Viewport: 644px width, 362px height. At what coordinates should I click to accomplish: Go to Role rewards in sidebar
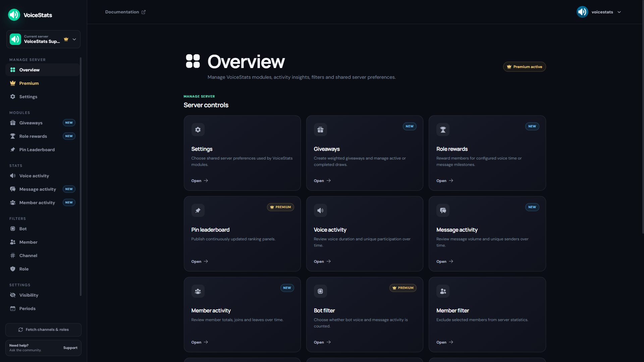click(x=43, y=136)
